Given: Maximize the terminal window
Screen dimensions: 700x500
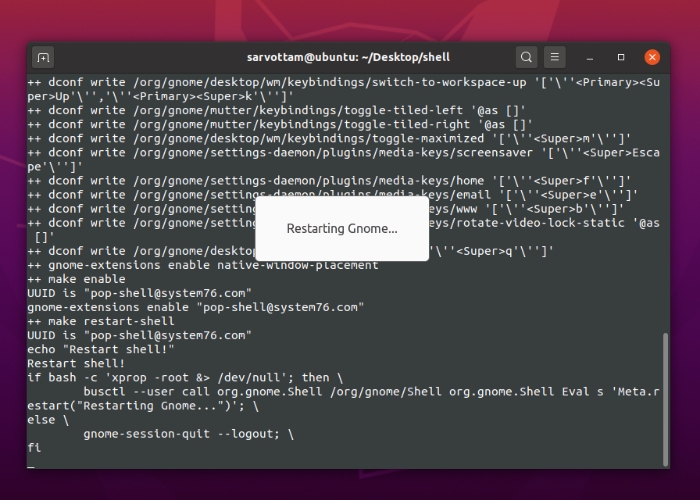Looking at the screenshot, I should [x=621, y=57].
